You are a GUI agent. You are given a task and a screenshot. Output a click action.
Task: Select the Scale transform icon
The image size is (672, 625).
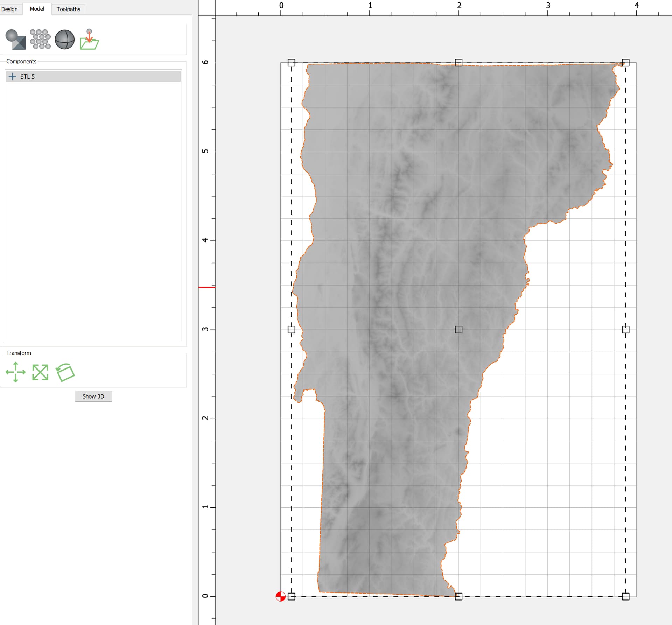tap(40, 372)
